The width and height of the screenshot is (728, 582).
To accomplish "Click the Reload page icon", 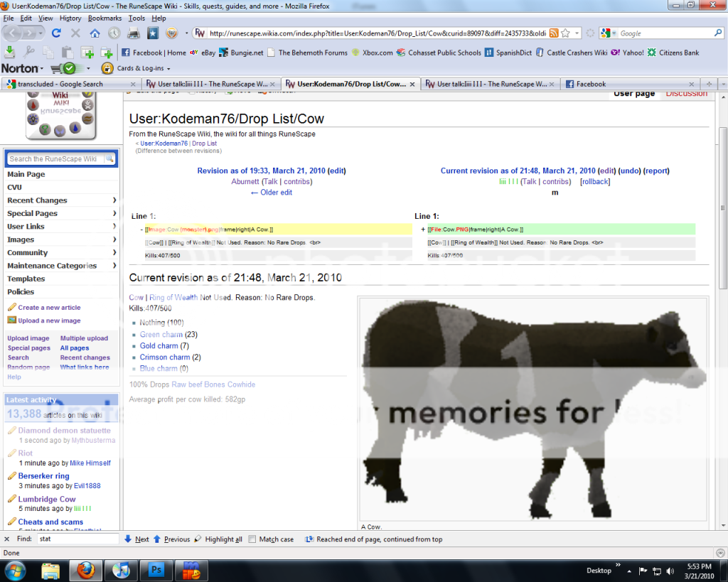I will 56,33.
